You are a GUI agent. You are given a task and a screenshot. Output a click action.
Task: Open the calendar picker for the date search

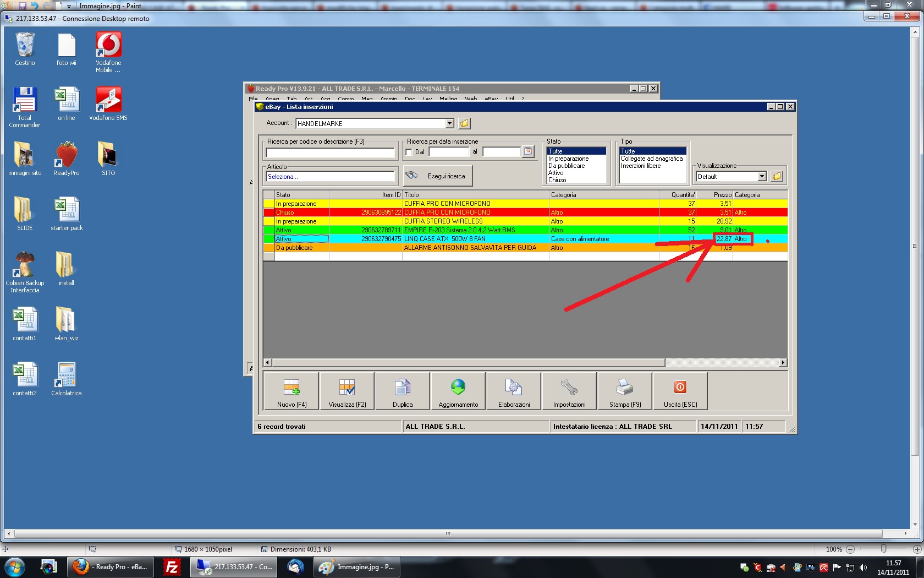click(528, 151)
